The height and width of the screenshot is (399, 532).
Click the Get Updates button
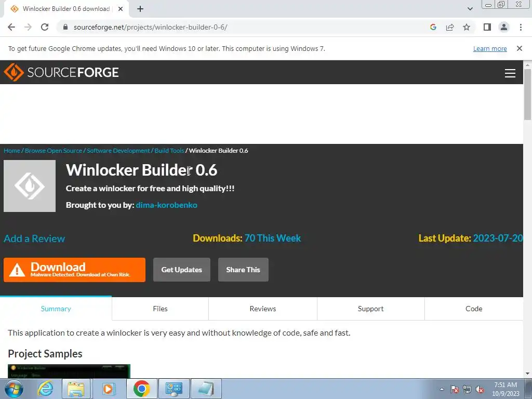[181, 270]
